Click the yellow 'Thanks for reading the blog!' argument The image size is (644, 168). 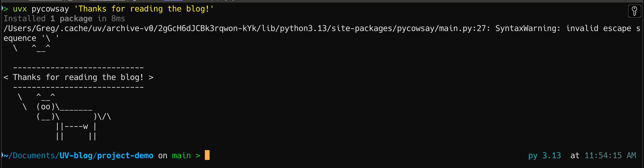point(144,9)
